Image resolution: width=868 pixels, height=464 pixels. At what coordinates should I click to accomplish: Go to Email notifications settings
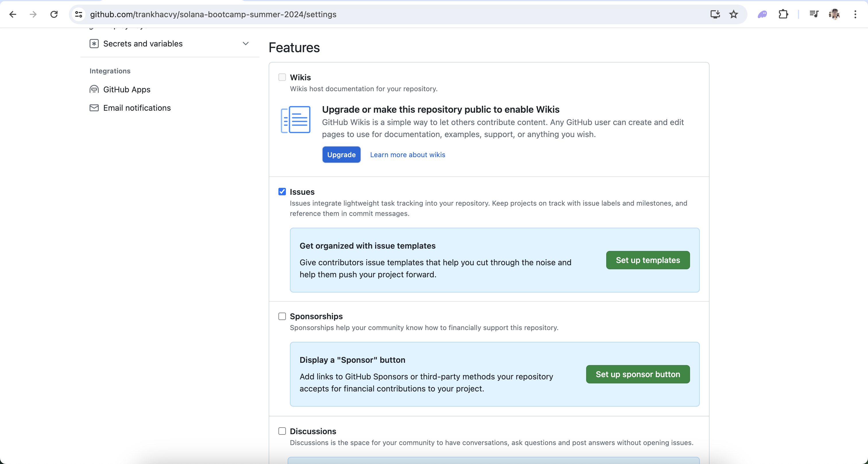(137, 108)
